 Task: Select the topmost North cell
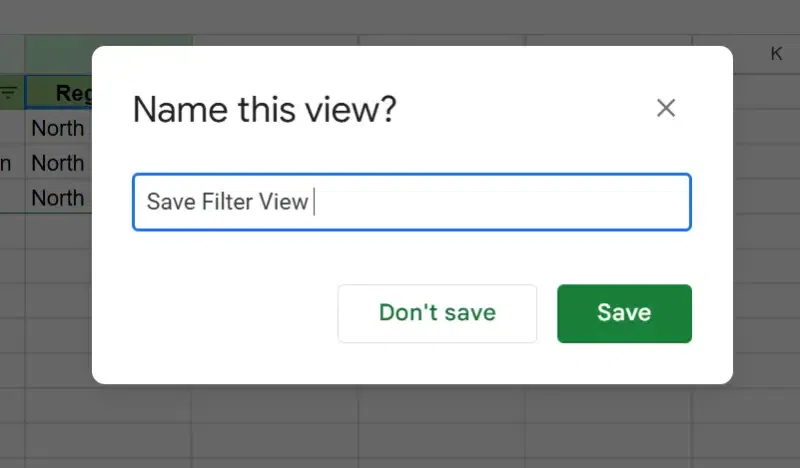58,128
